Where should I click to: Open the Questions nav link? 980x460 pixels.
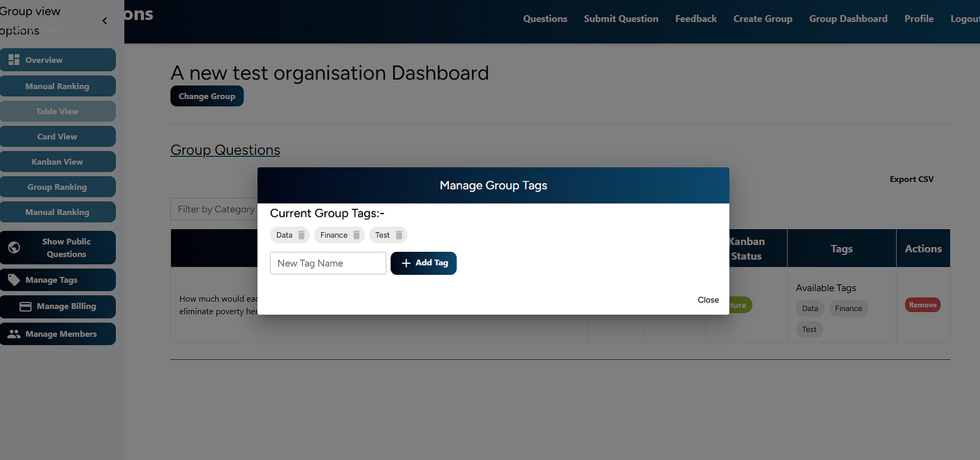[x=545, y=19]
